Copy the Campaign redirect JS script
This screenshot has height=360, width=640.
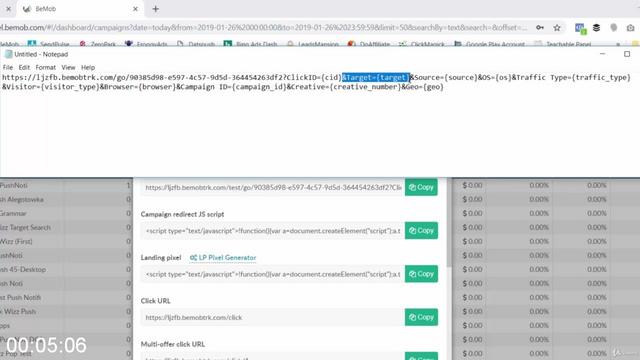click(x=421, y=231)
